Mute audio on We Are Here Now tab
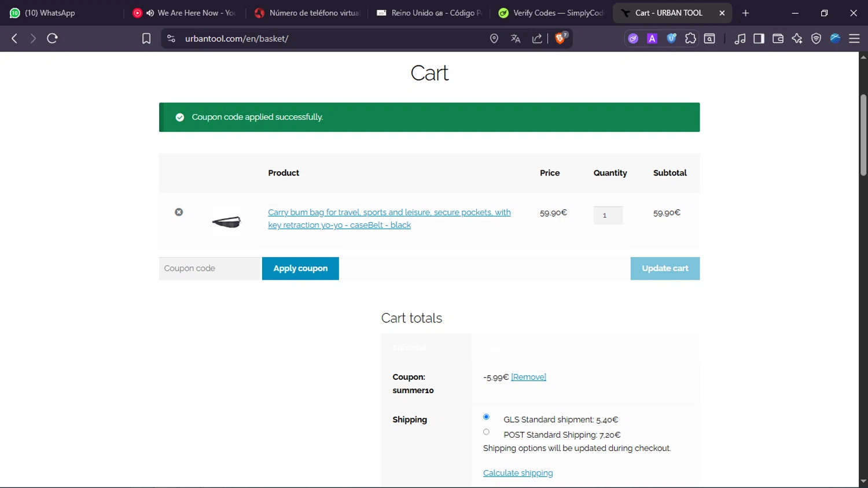The width and height of the screenshot is (868, 488). [x=150, y=13]
